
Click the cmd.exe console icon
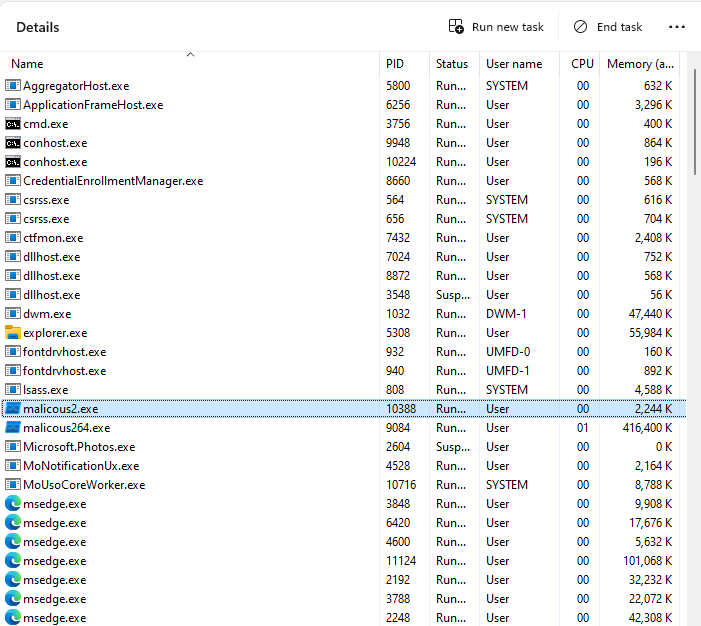pyautogui.click(x=12, y=124)
